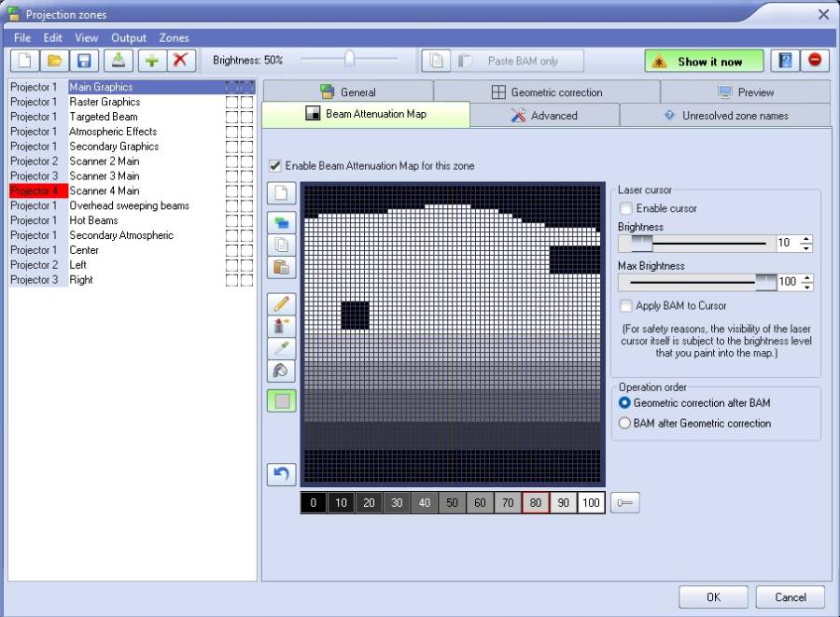The image size is (840, 617).
Task: Click OK to confirm zone settings
Action: click(x=712, y=596)
